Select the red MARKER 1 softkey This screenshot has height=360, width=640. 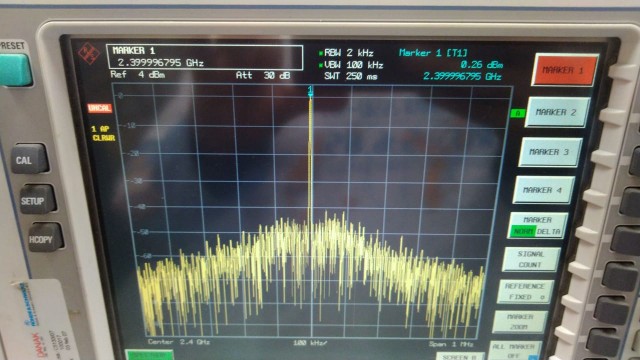coord(564,70)
